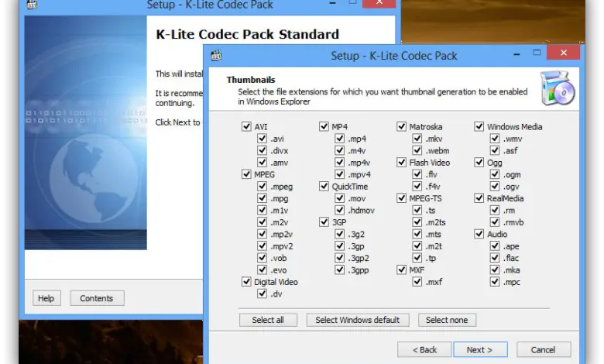
Task: Toggle the Matroska group checkbox
Action: 401,126
